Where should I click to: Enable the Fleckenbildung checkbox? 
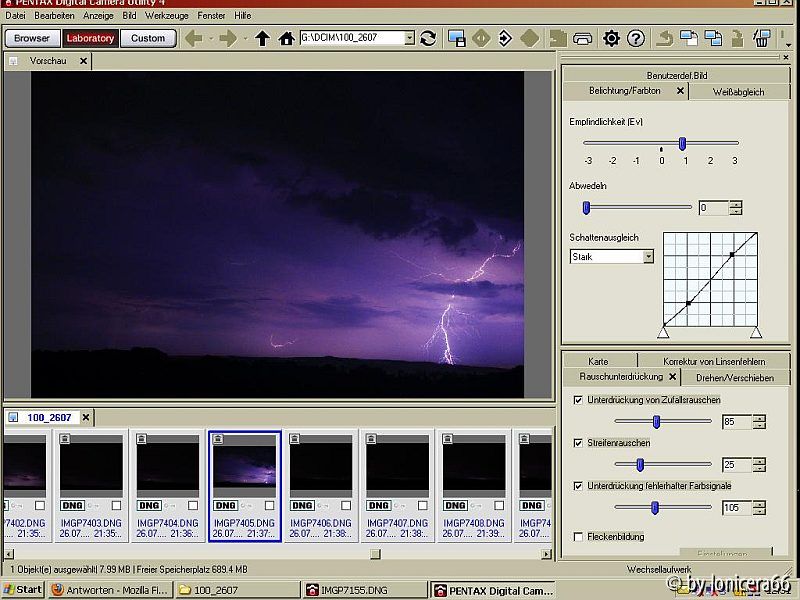click(579, 537)
